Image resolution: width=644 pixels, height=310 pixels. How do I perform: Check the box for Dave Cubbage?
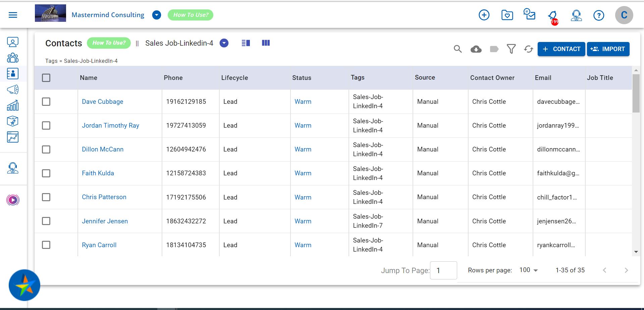(46, 101)
